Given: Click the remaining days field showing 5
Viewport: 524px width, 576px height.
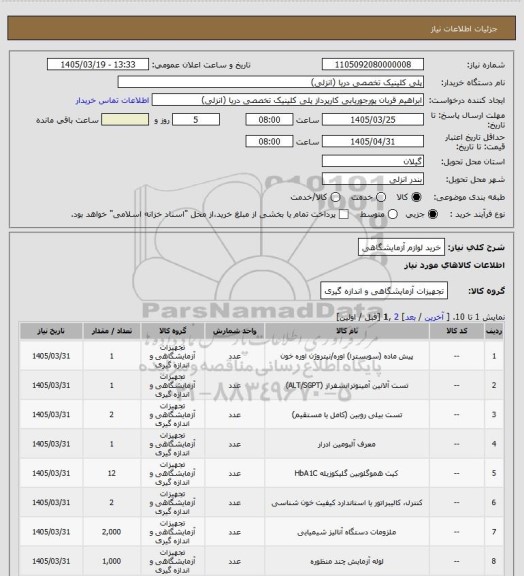Looking at the screenshot, I should click(196, 120).
